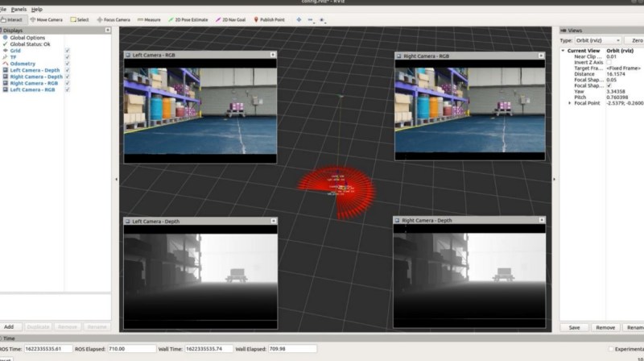The image size is (644, 361).
Task: Collapse the Views panel with the right splitter arrow
Action: click(x=555, y=179)
